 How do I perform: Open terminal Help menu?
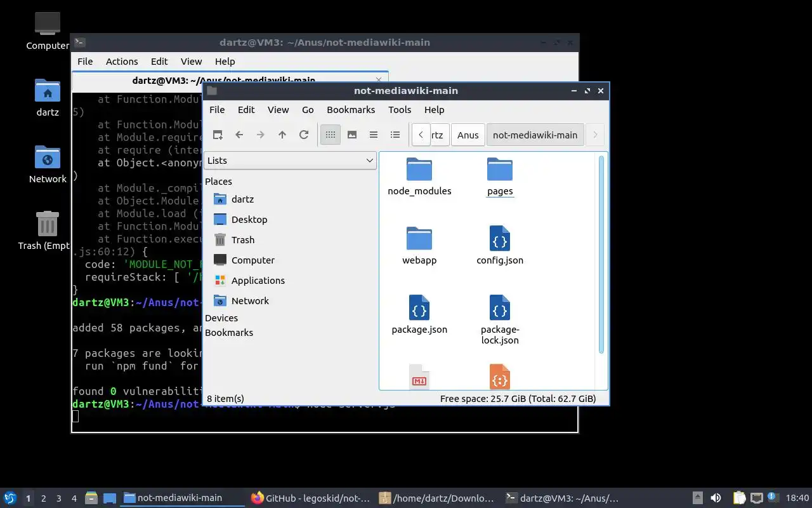click(x=225, y=61)
